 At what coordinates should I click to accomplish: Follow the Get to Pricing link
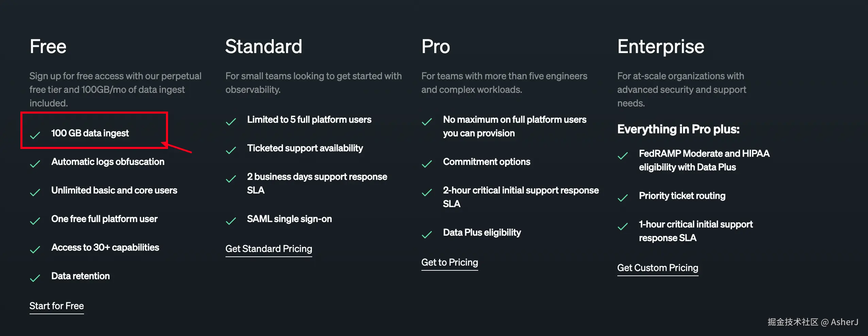coord(449,262)
